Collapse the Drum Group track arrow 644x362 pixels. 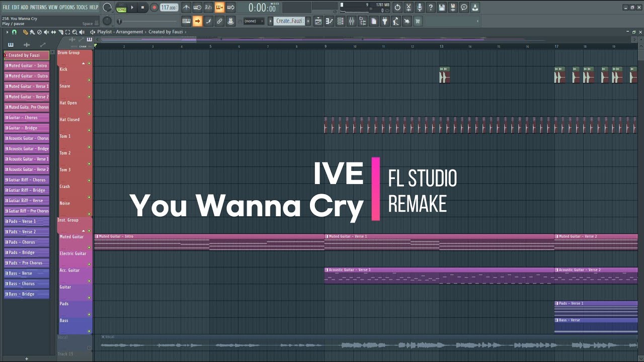click(84, 63)
